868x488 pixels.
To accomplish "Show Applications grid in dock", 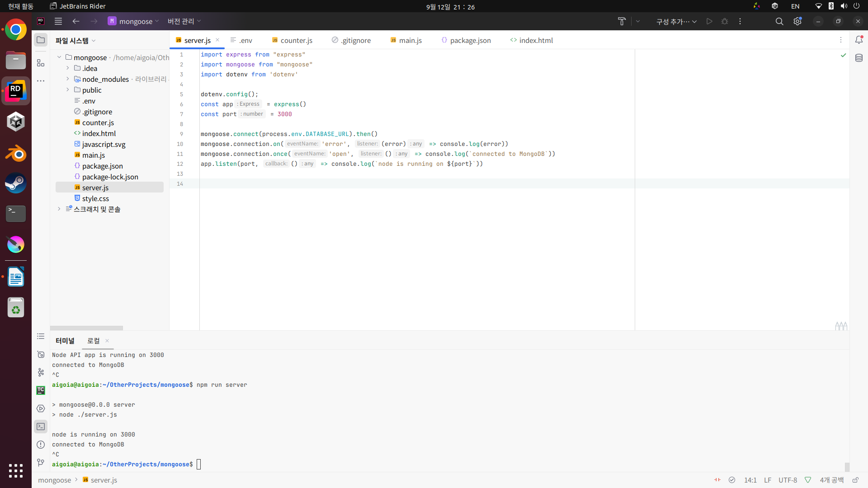I will [x=16, y=470].
